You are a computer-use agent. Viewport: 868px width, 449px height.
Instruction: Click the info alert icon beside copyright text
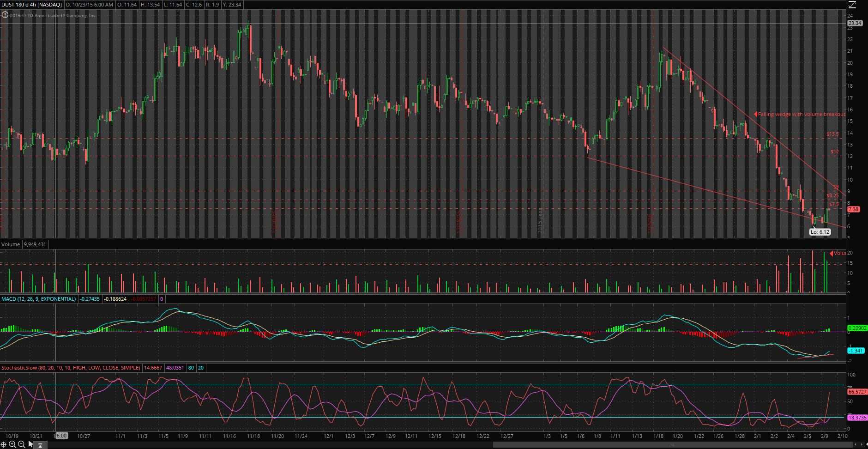[5, 15]
